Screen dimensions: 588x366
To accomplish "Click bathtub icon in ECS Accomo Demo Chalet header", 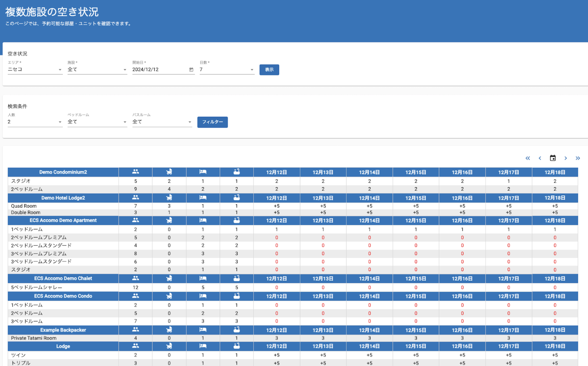I will (x=237, y=278).
